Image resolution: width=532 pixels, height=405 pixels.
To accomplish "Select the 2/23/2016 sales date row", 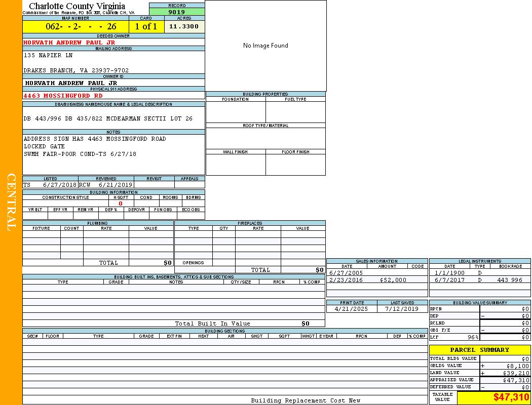I will click(346, 280).
